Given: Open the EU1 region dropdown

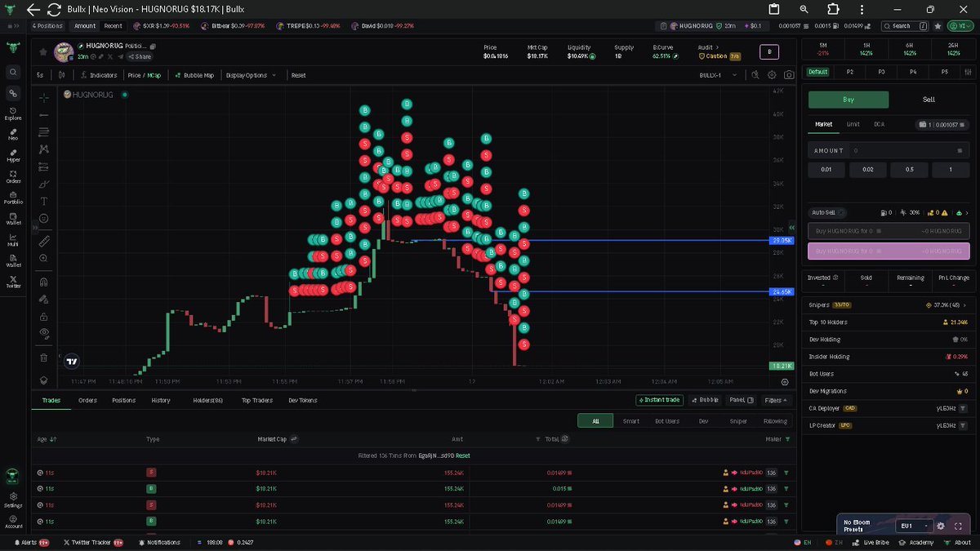Looking at the screenshot, I should tap(914, 526).
